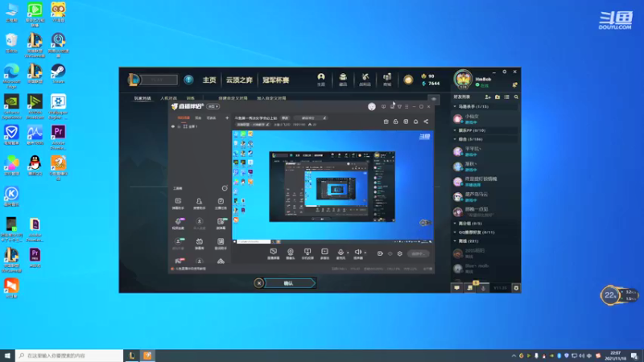Select friend 葫芦岛马云
The image size is (644, 362).
coord(485,197)
